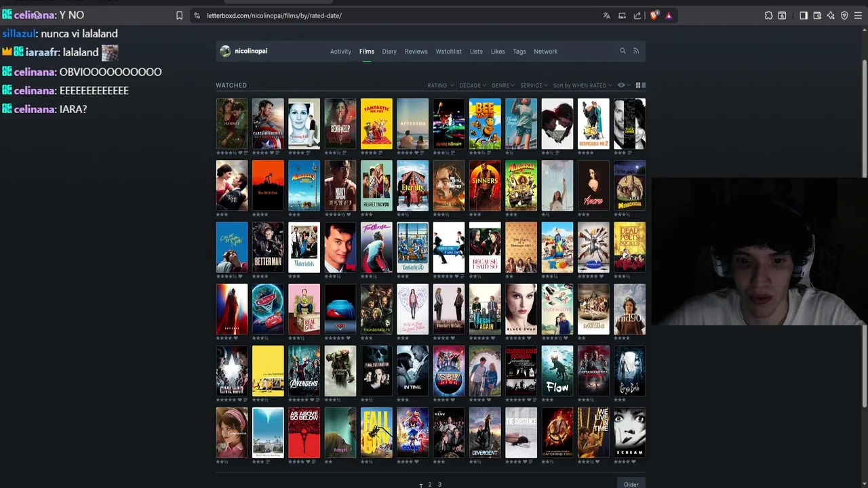
Task: Open the DECADE filter dropdown
Action: 473,85
